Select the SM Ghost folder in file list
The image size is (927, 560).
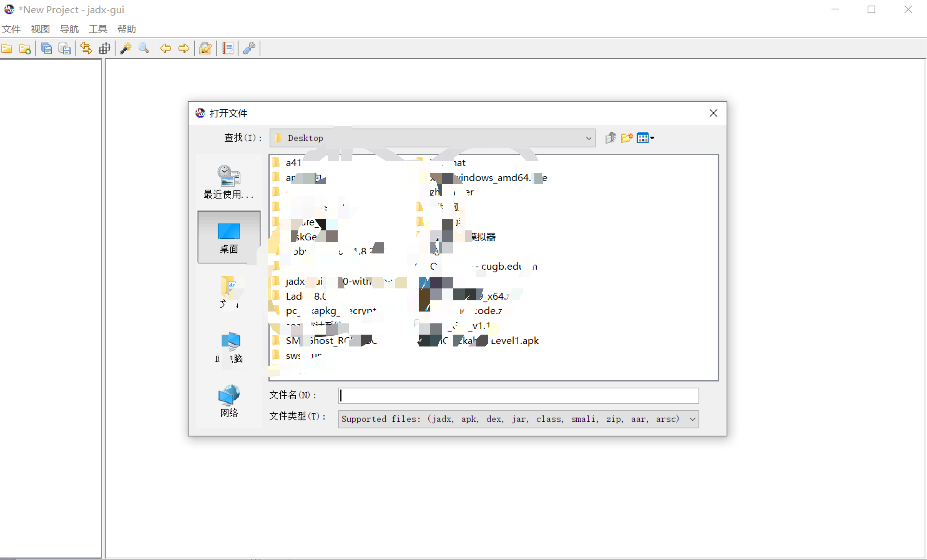pos(325,341)
